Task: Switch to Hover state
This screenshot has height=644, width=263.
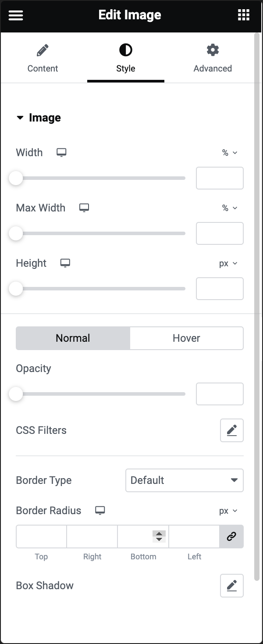Action: tap(186, 338)
